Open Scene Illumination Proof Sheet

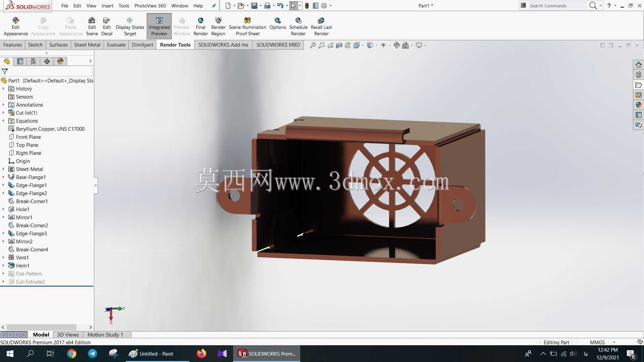[x=248, y=26]
